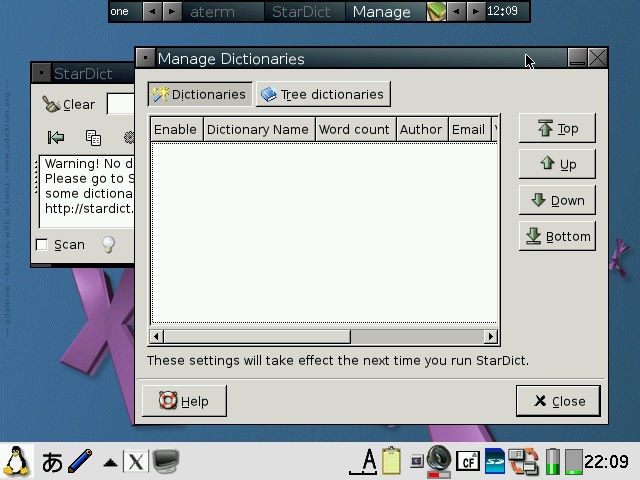
Task: Move the dictionary to Bottom
Action: coord(557,236)
